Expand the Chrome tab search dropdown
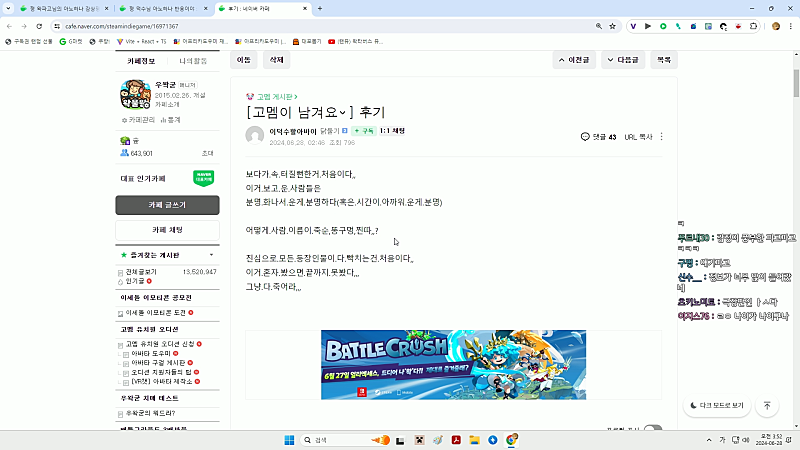Viewport: 800px width, 450px height. pyautogui.click(x=8, y=8)
